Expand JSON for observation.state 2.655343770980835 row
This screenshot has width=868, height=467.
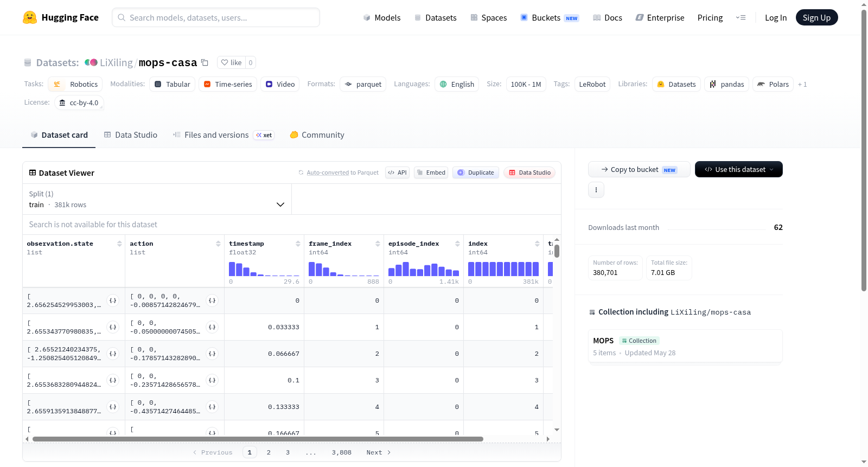point(113,327)
